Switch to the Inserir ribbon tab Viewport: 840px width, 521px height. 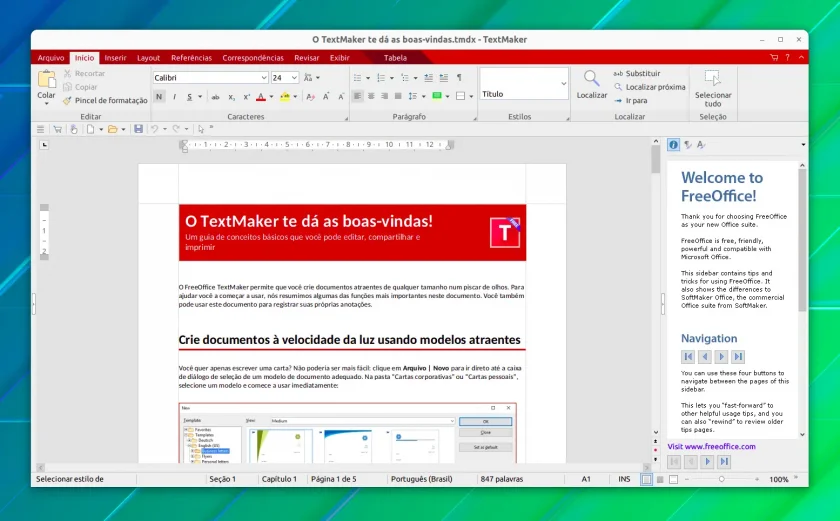pos(115,58)
